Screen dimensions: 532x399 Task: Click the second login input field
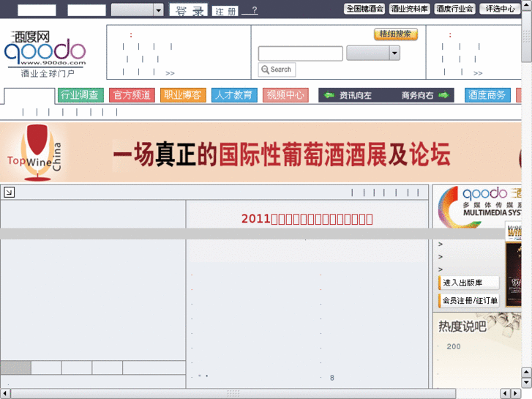(x=86, y=10)
